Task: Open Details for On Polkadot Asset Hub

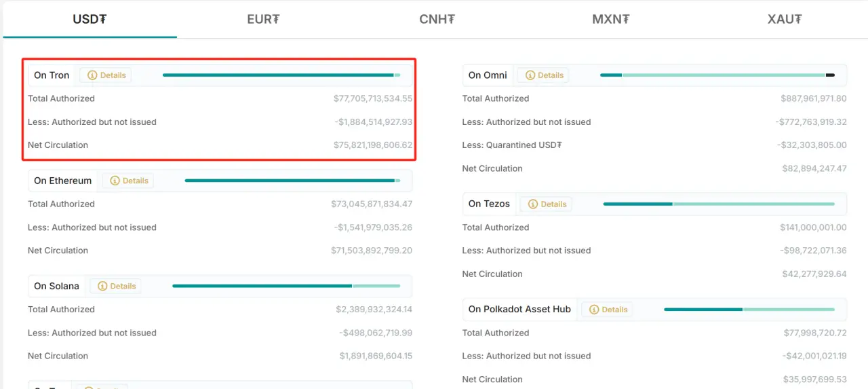Action: (x=608, y=309)
